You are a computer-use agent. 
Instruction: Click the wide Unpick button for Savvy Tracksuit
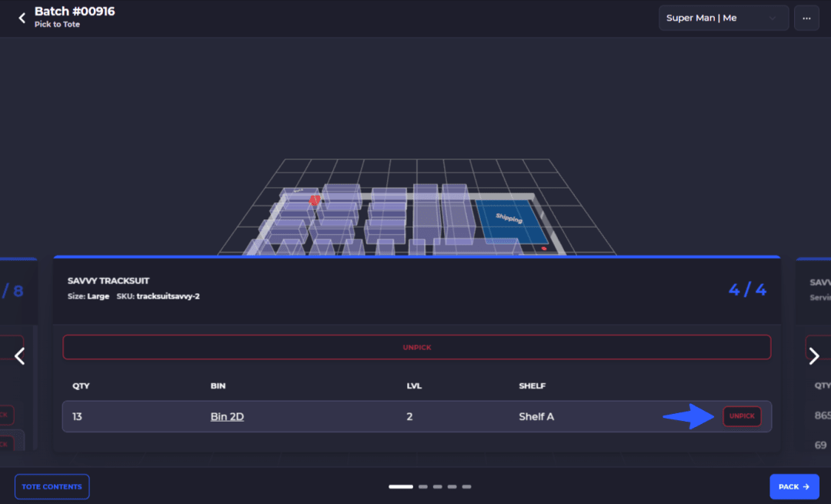coord(416,347)
